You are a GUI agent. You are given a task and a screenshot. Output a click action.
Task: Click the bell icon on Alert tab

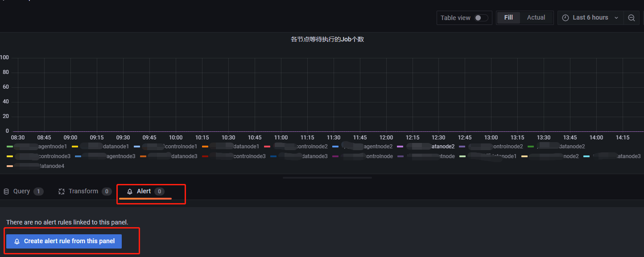[x=130, y=192]
